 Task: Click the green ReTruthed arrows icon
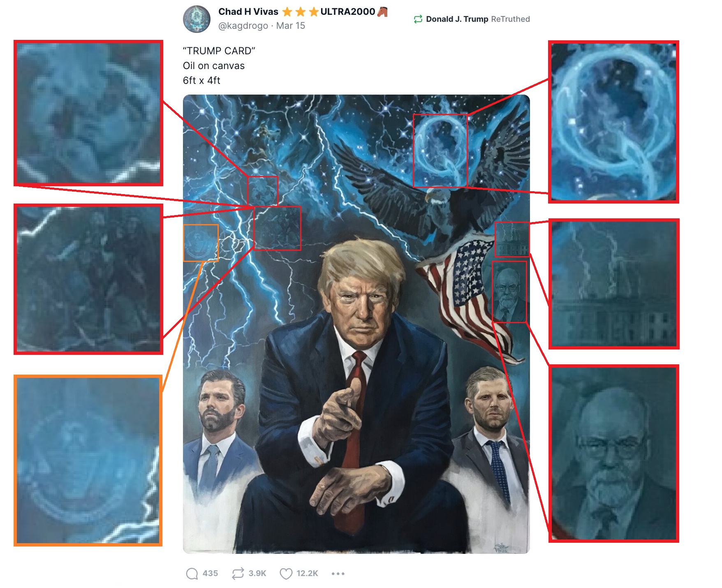click(x=418, y=19)
